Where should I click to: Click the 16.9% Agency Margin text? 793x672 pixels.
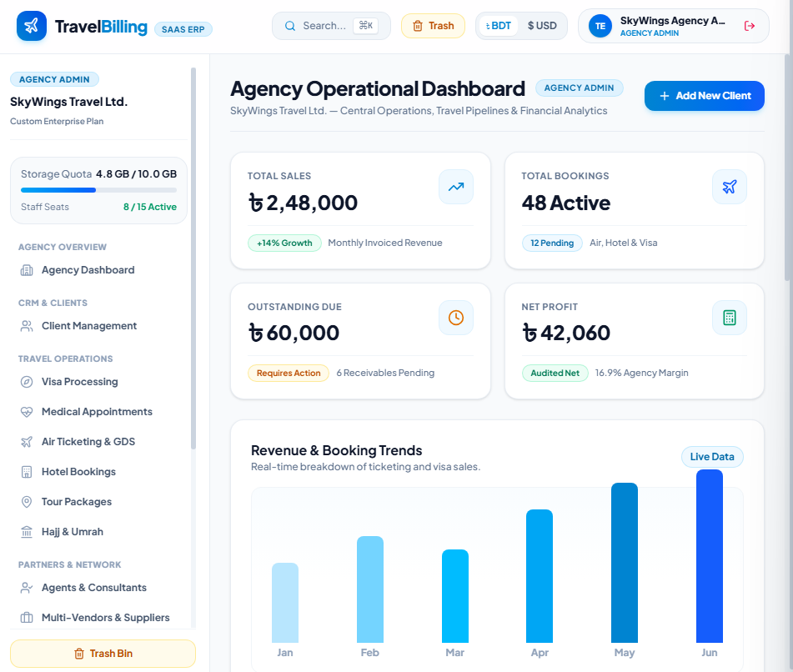641,373
